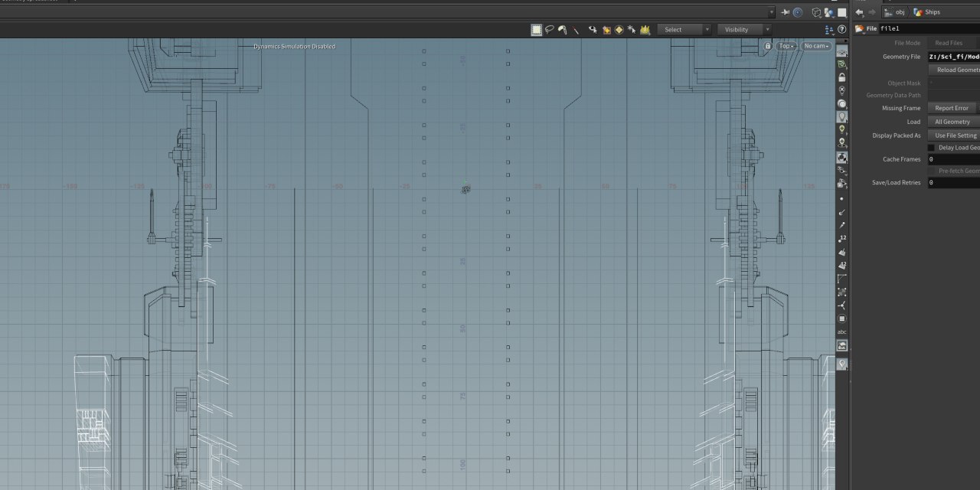Click the Reload Geometry button

click(x=953, y=70)
